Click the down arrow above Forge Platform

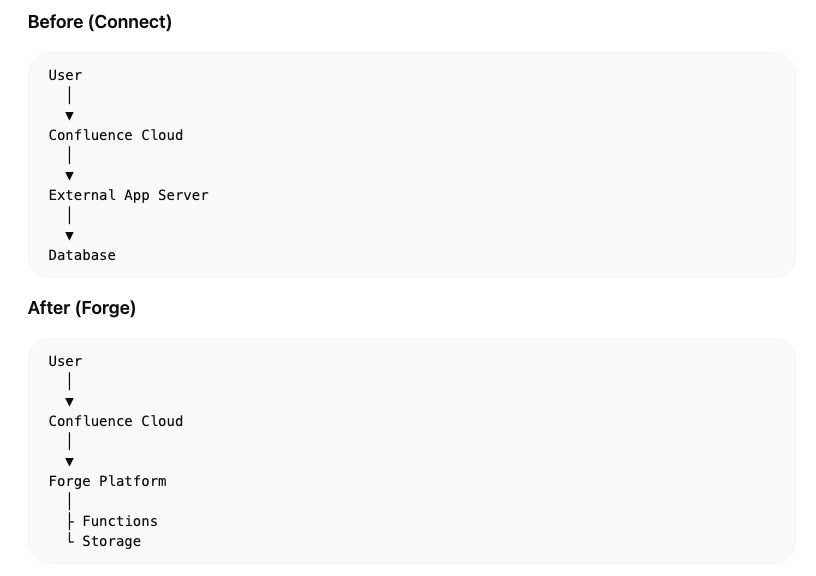pyautogui.click(x=69, y=462)
